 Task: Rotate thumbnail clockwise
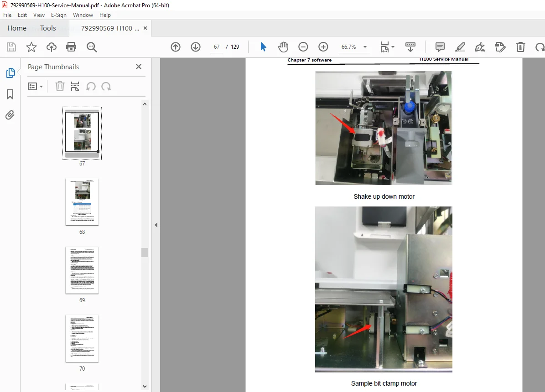tap(106, 87)
